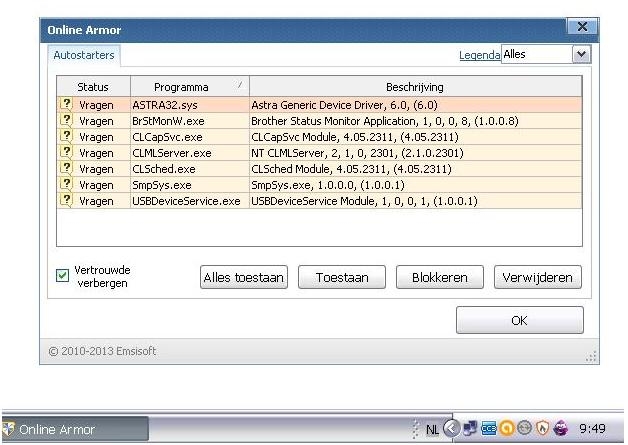
Task: Click the Brother Status Monitor Application description
Action: (385, 121)
